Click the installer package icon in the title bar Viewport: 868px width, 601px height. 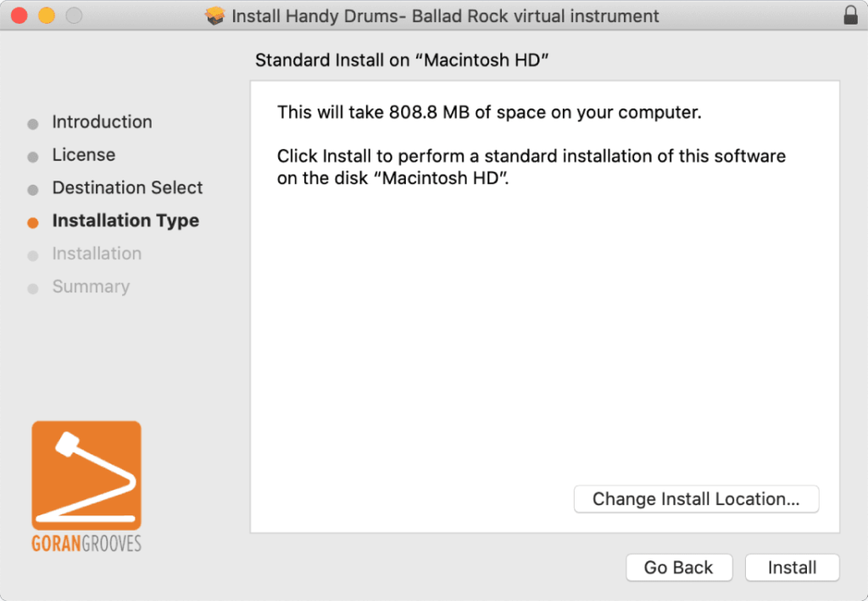[214, 15]
